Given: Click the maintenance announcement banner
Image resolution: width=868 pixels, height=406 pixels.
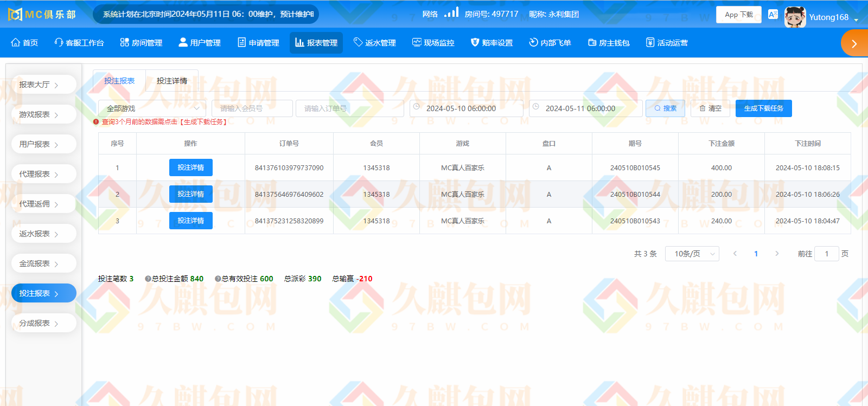Looking at the screenshot, I should (x=206, y=14).
